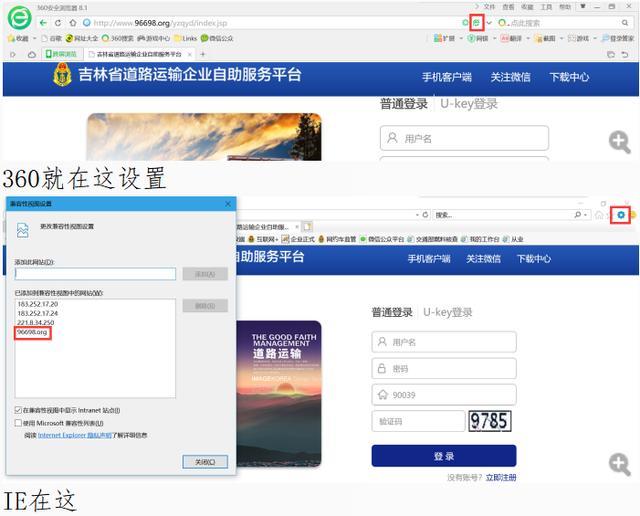The height and width of the screenshot is (516, 640).
Task: Expand dropdown arrow beside 360 compatibility icon
Action: click(x=488, y=22)
